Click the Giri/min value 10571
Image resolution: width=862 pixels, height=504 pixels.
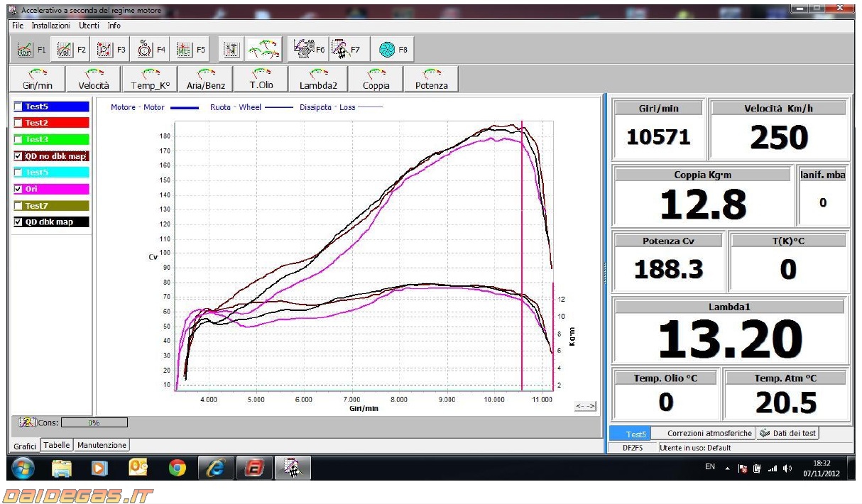coord(658,137)
